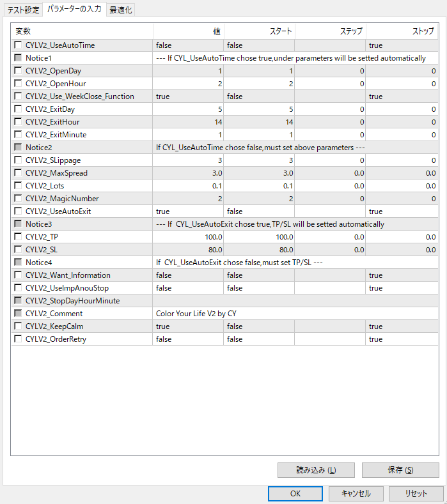Click the CYLV2_OpenDay value cell '1'

(188, 71)
